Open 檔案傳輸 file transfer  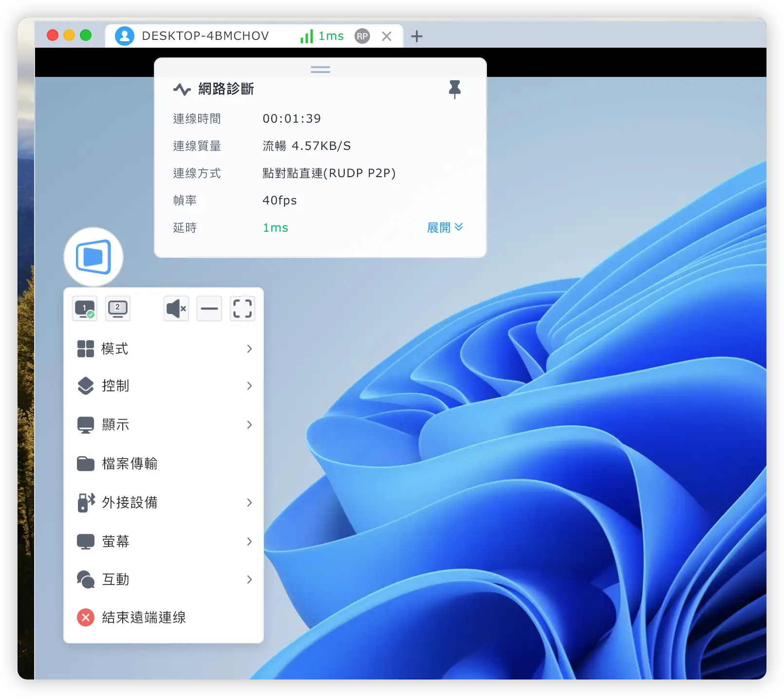[x=164, y=463]
